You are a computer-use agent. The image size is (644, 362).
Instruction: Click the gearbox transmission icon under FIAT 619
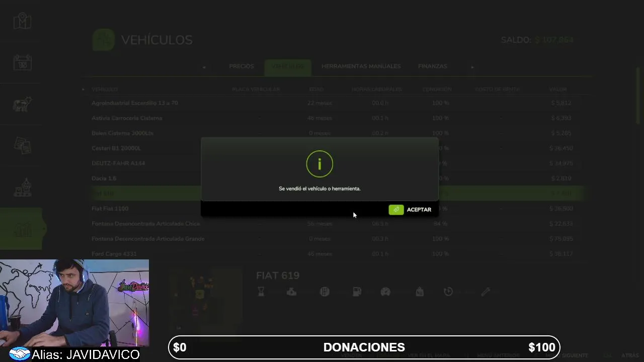pos(325,292)
